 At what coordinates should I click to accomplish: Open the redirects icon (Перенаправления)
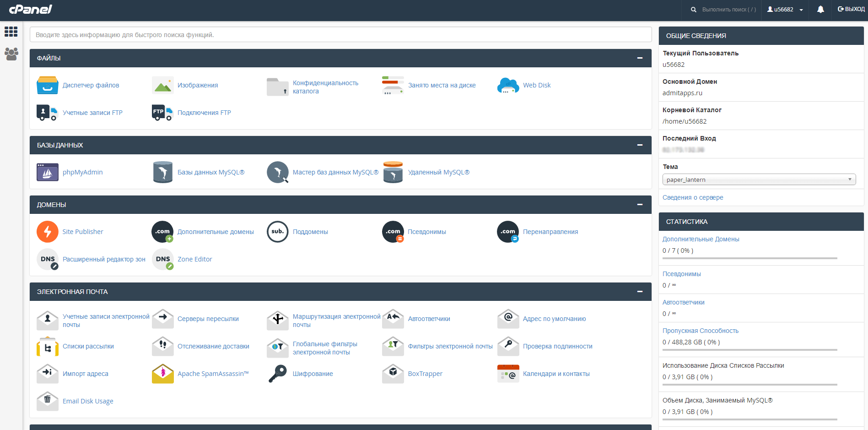coord(508,232)
